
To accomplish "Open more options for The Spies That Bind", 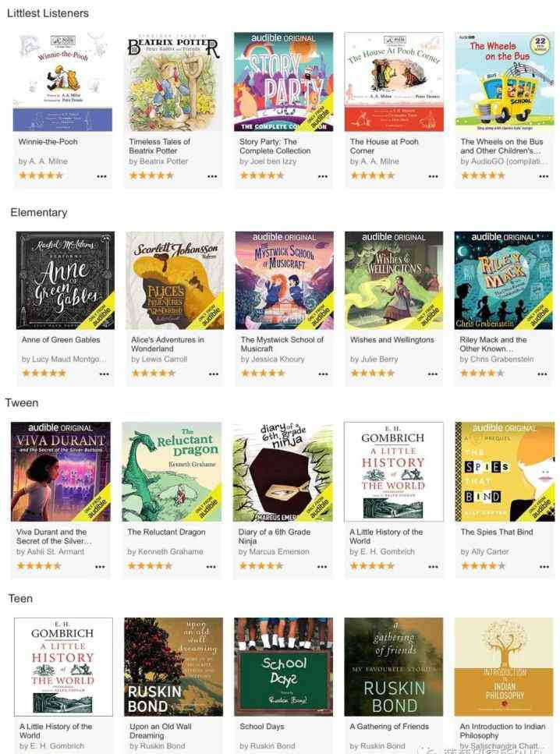I will [544, 567].
